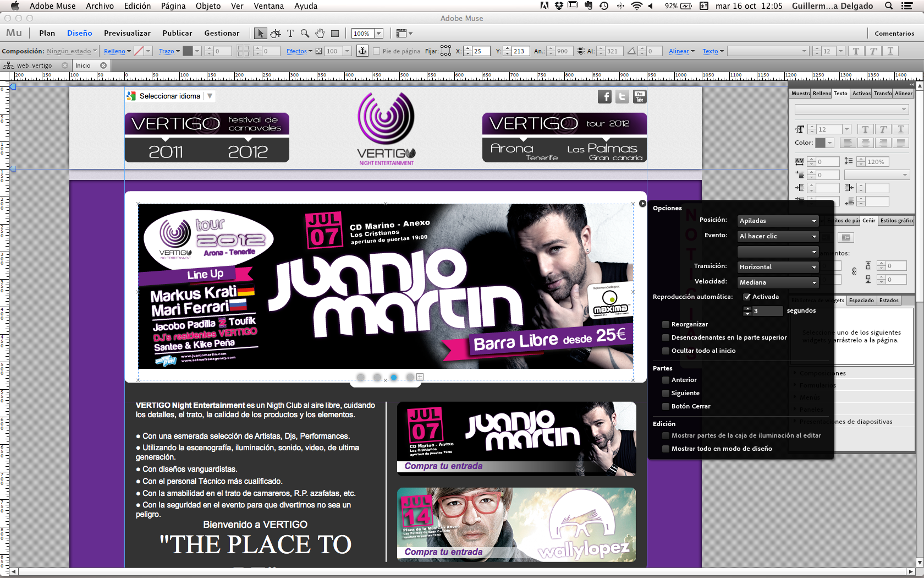Click the corner radius brackets icon

point(243,51)
